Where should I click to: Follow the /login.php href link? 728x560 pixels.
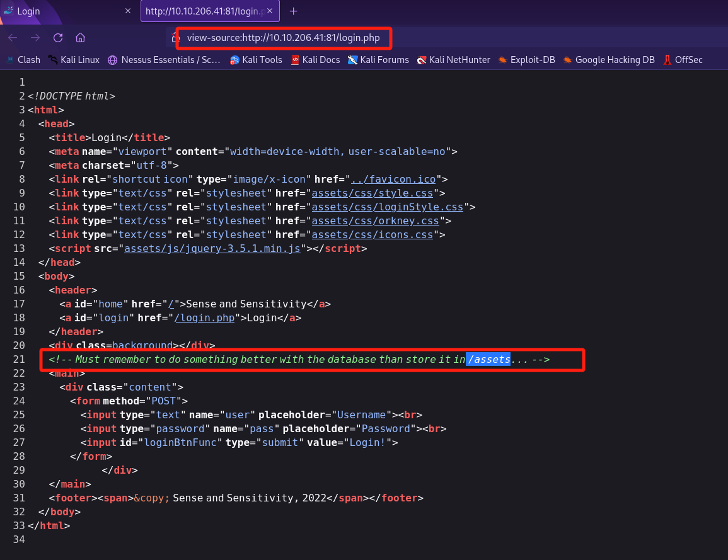204,317
